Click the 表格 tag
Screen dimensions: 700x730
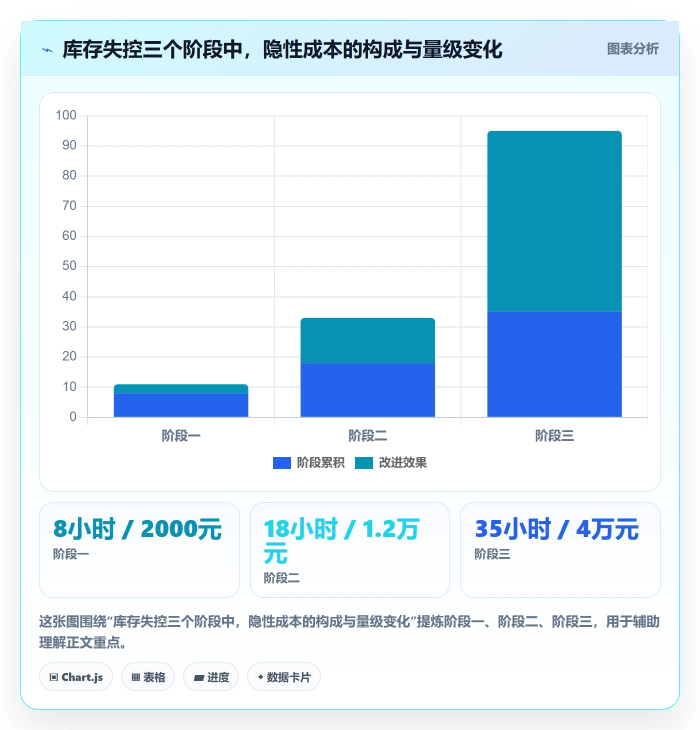148,677
